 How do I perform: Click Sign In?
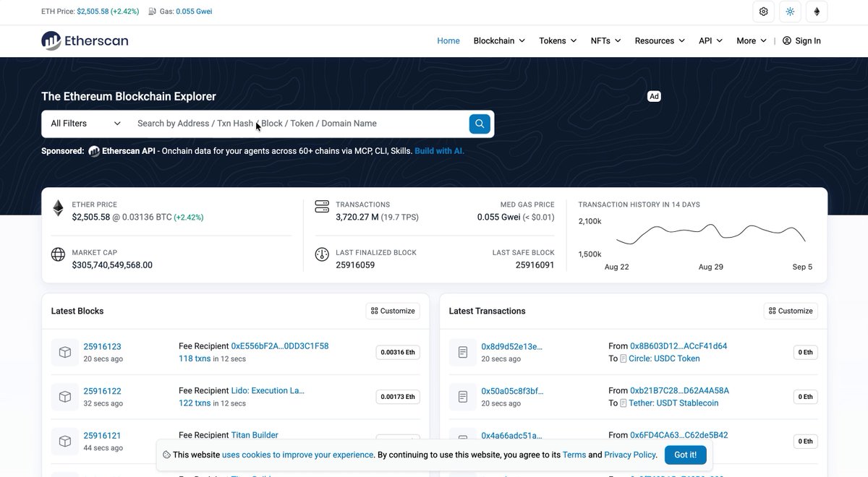801,41
